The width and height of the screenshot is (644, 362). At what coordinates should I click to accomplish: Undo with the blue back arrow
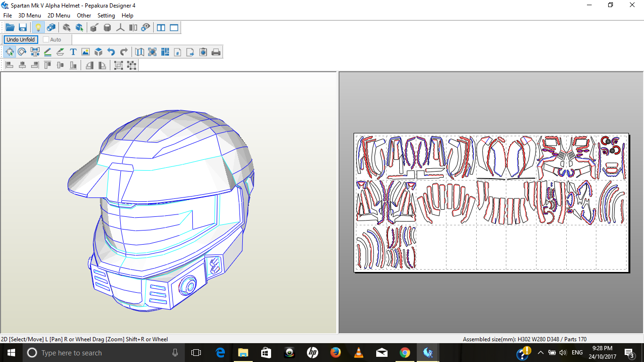(x=111, y=52)
